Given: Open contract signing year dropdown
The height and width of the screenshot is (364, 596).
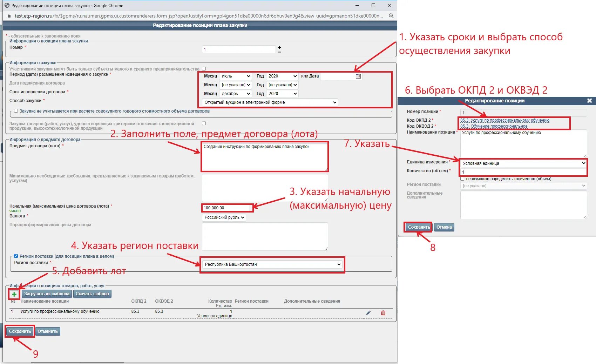Looking at the screenshot, I should (x=282, y=85).
